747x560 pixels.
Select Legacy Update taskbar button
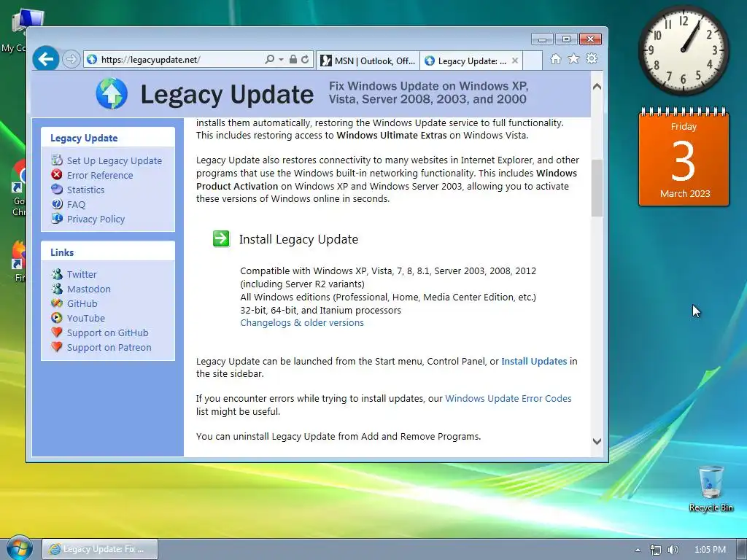[100, 549]
